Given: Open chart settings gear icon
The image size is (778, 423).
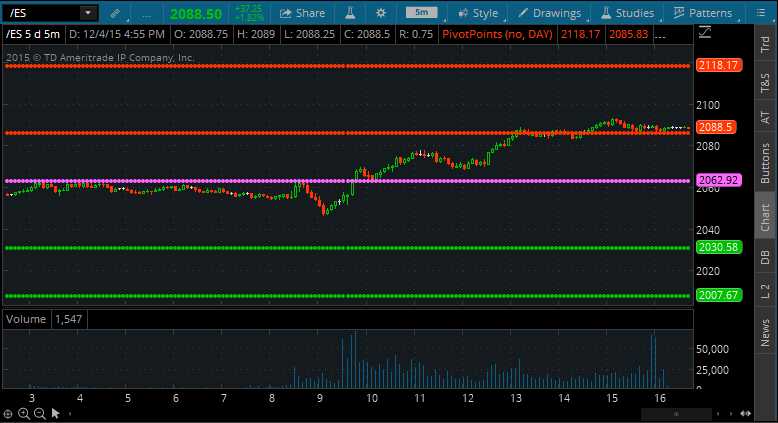Looking at the screenshot, I should pyautogui.click(x=380, y=13).
